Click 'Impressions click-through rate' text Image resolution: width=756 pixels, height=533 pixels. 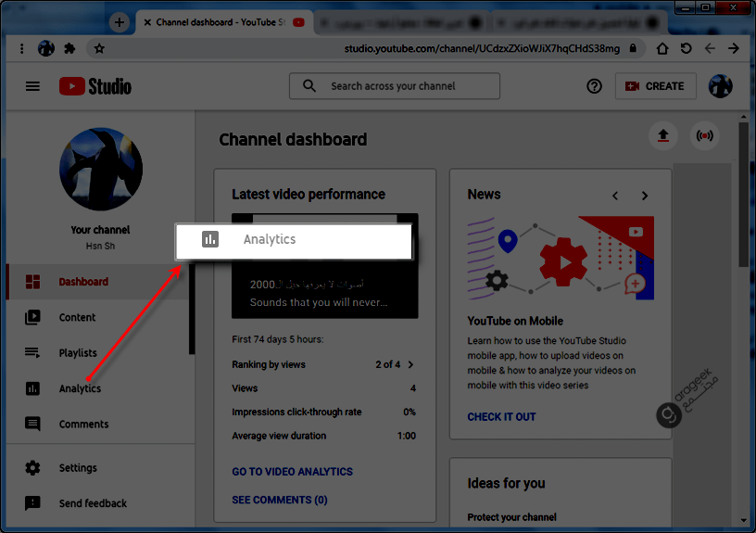[x=296, y=412]
